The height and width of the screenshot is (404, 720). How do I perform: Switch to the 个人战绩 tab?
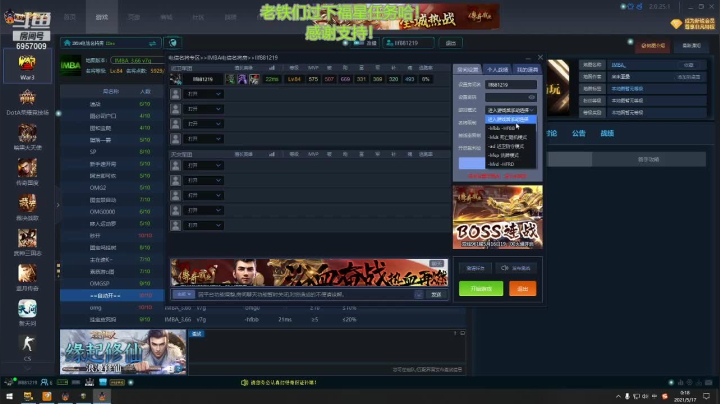tap(498, 69)
